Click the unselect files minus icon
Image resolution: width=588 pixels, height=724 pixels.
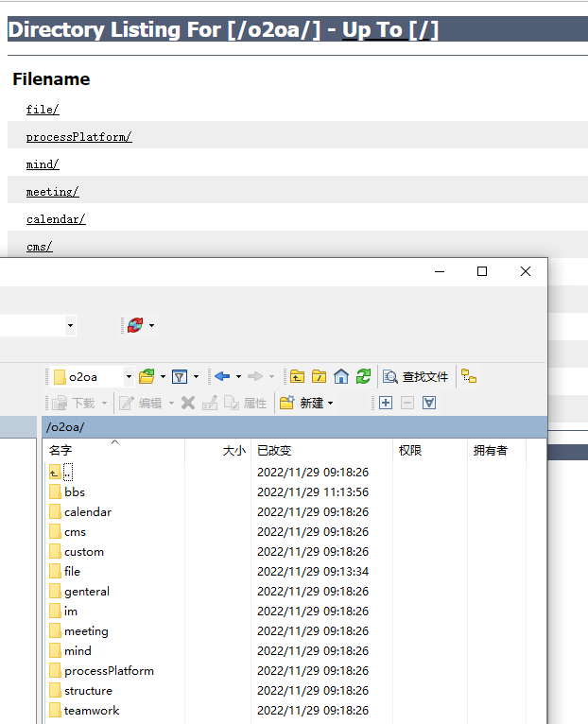[x=407, y=403]
